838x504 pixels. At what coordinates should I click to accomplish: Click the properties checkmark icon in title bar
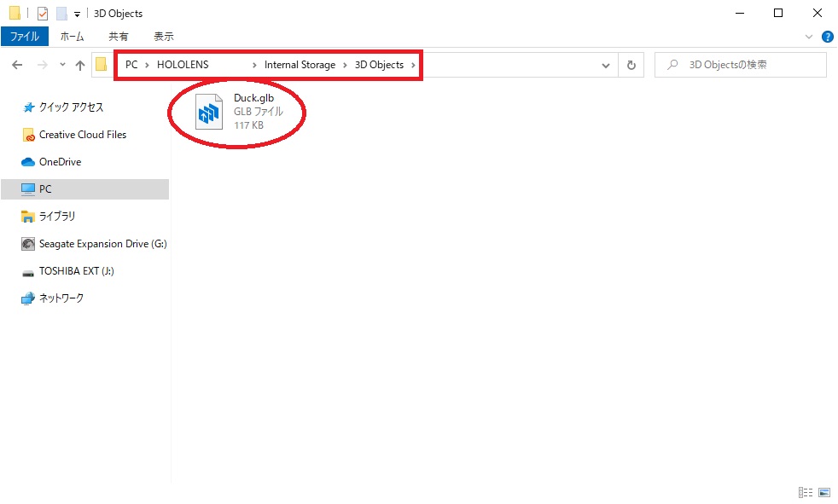[43, 14]
